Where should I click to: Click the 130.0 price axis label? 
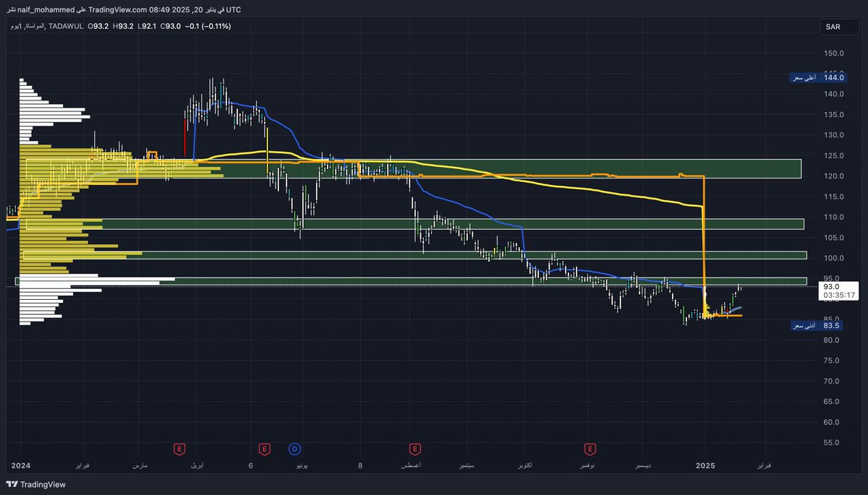click(834, 135)
